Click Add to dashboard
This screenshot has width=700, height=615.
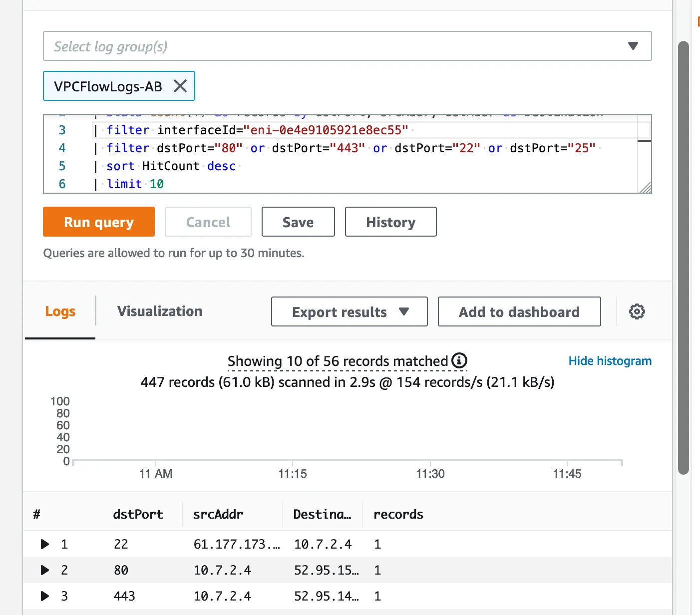(x=519, y=312)
